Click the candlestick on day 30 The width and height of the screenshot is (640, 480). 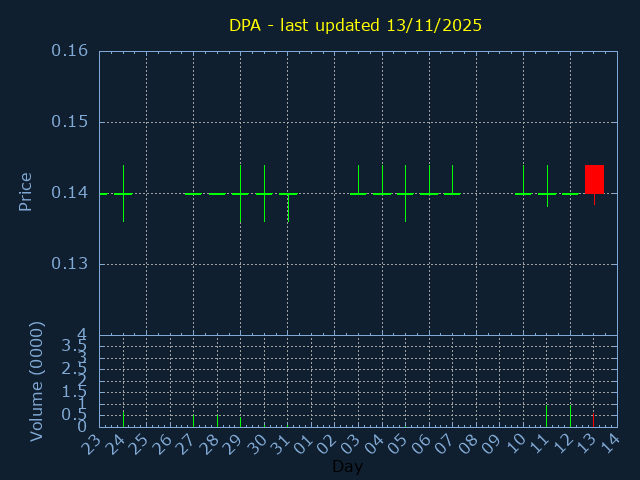coord(264,192)
